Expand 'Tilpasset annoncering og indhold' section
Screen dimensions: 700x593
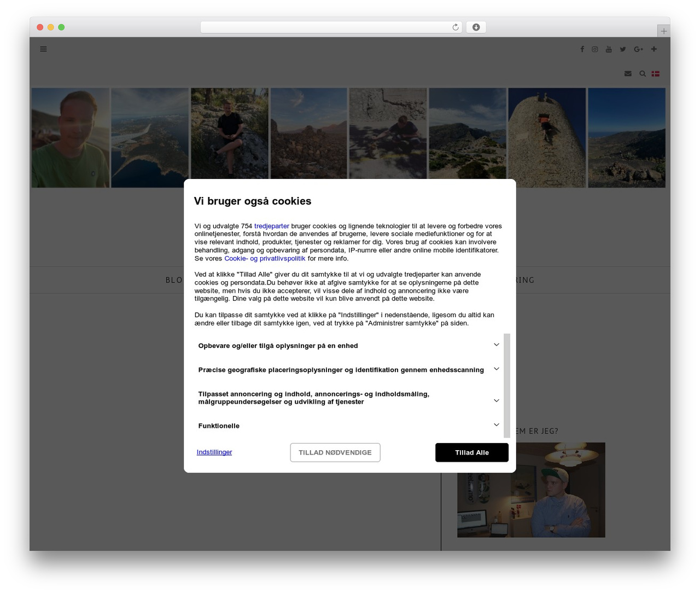pos(348,398)
